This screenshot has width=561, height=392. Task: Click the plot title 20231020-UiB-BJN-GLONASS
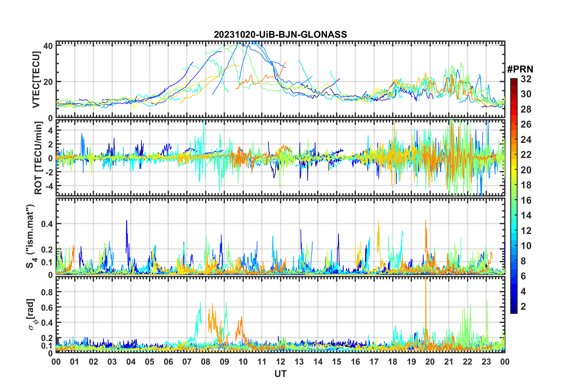(280, 34)
